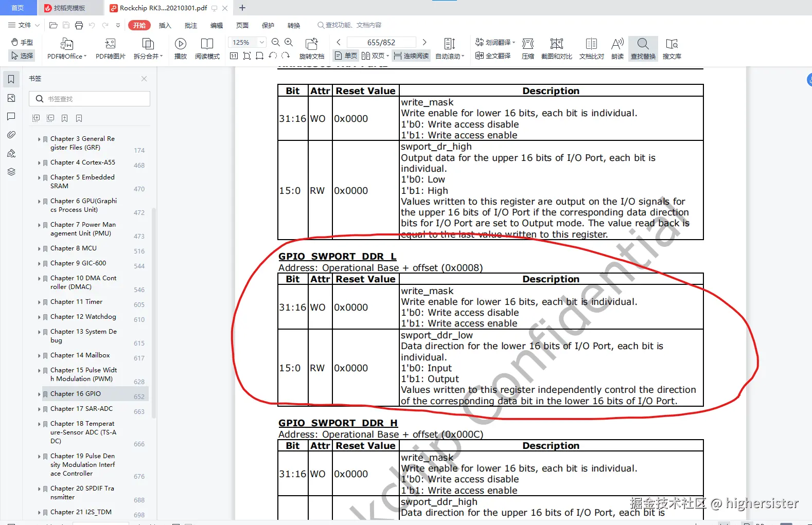Open the 文件 file menu dropdown

(24, 25)
